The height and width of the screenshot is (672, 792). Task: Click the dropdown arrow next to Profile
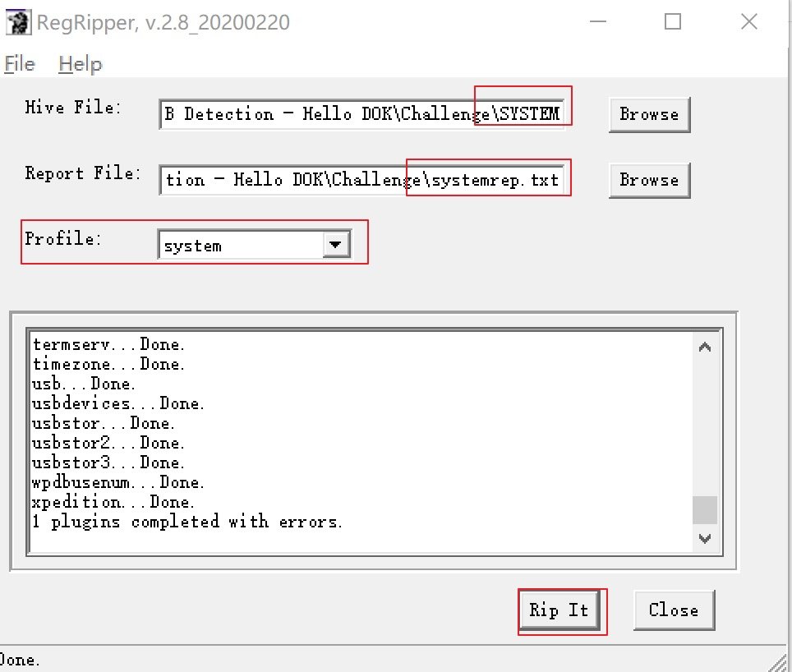335,244
